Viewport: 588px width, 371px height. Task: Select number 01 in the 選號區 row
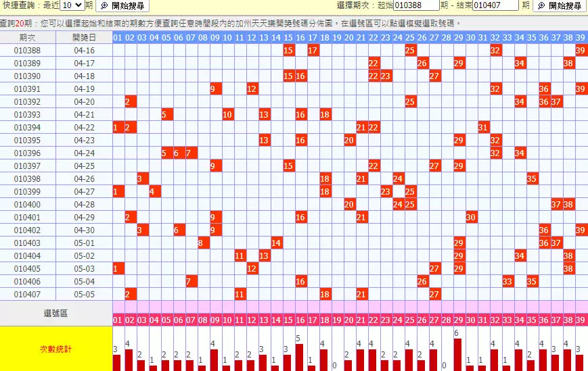click(x=118, y=320)
